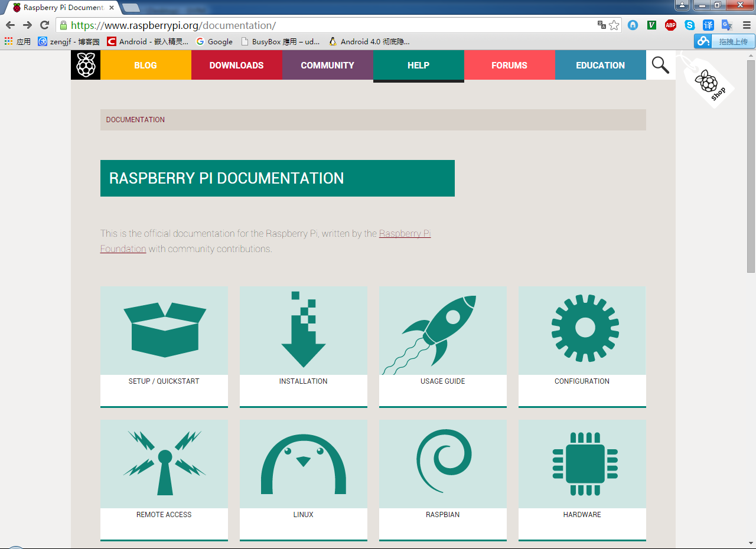Open the site search magnifier icon

click(660, 65)
